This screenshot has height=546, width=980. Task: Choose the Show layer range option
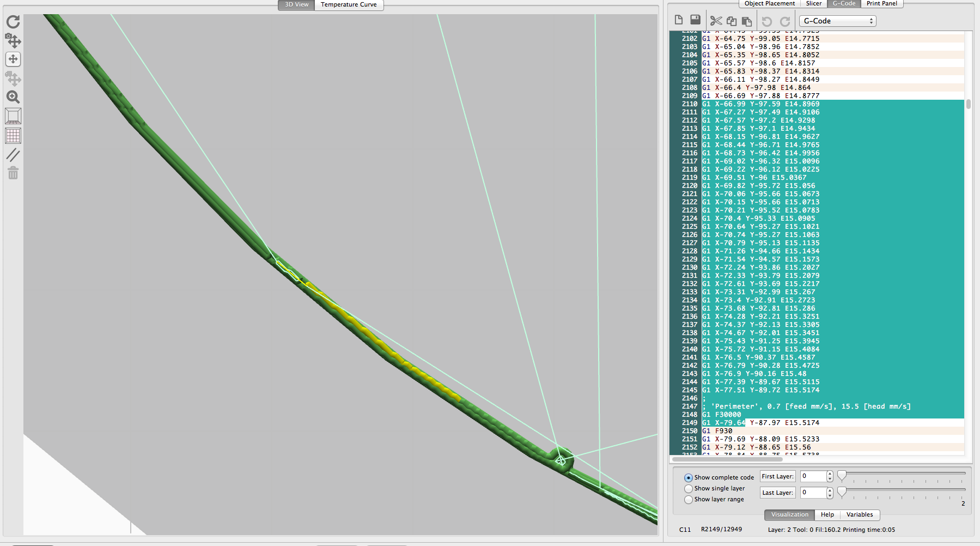(x=689, y=500)
